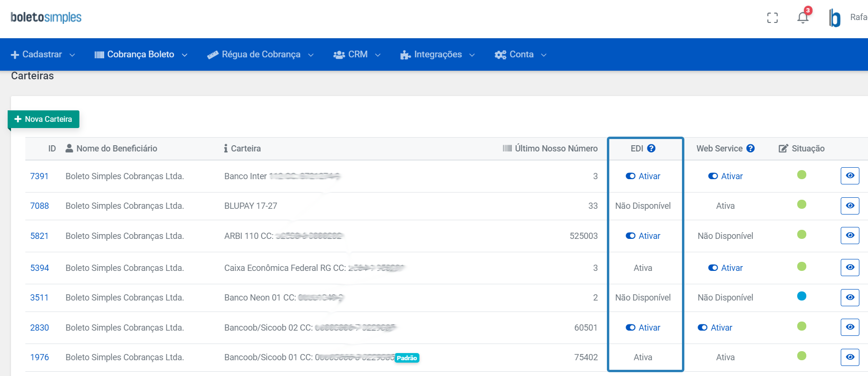Screen dimensions: 868x376
Task: Activate Web Service for Bancoob/Sicoob 02
Action: [715, 328]
